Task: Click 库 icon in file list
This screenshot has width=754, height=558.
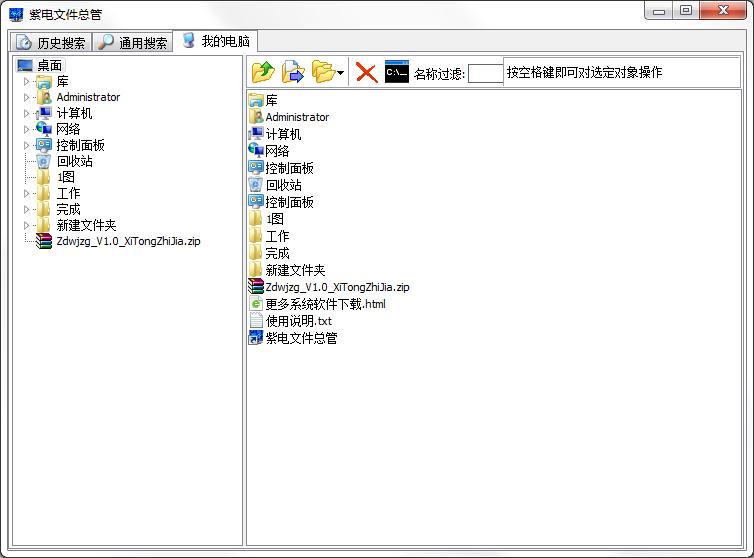Action: coord(256,101)
